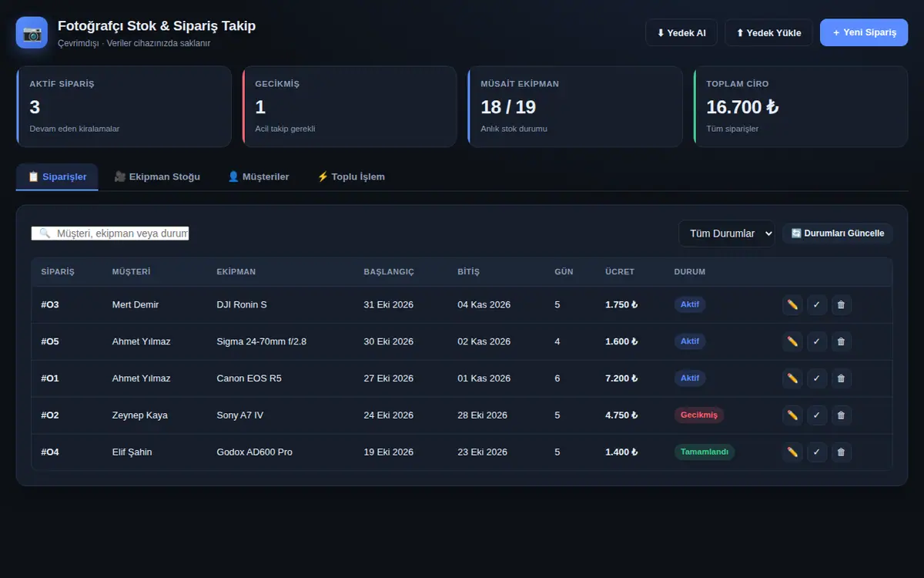924x578 pixels.
Task: Delete order #O3 with trash icon
Action: click(x=841, y=304)
